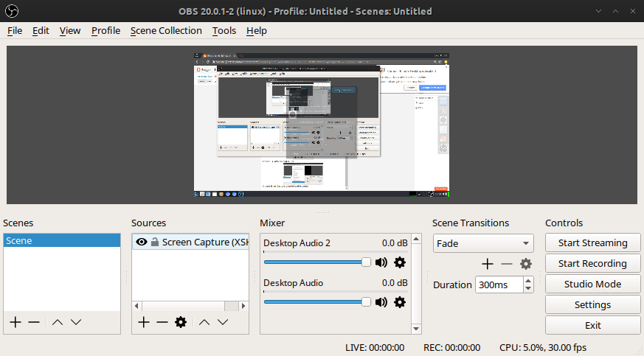Add a new scene with plus icon
Image resolution: width=644 pixels, height=356 pixels.
(15, 322)
